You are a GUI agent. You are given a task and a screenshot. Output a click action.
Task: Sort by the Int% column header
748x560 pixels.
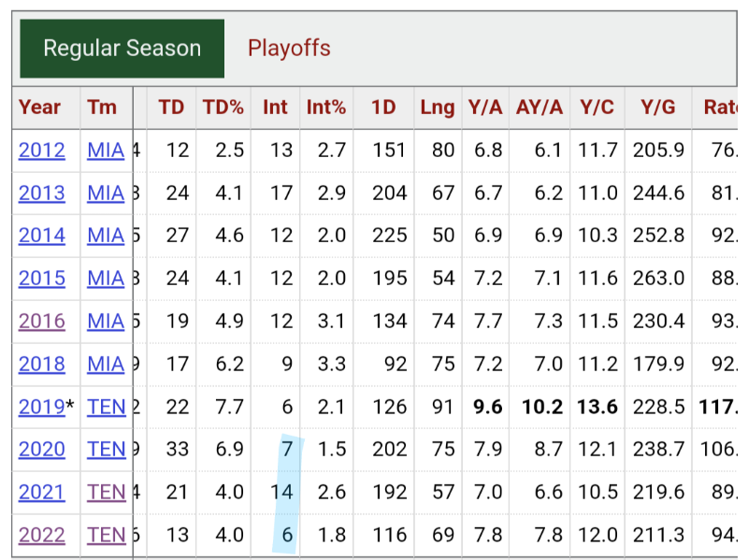[326, 108]
